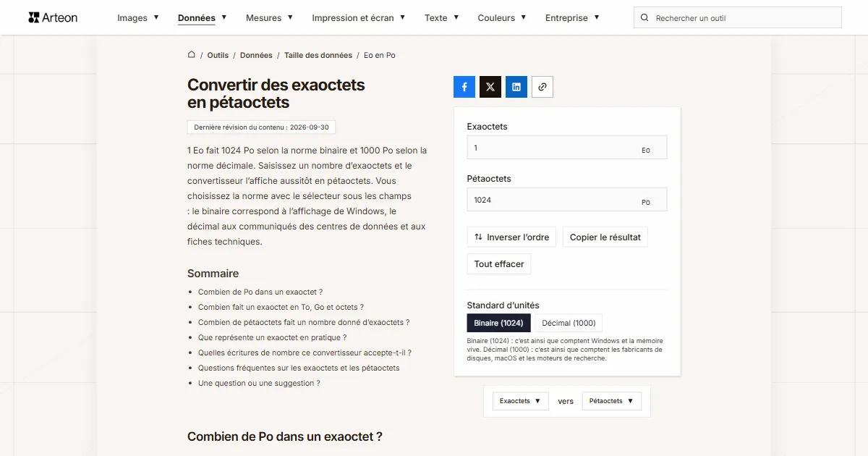Jump to "Que représente un exaoctet en pratique ?"
Viewport: 868px width, 456px height.
[273, 337]
